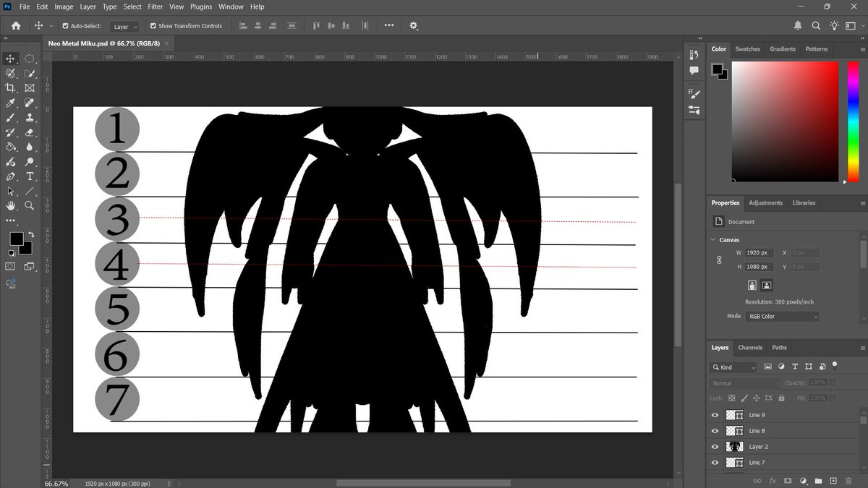Click align and distribute more options
Viewport: 868px width, 488px height.
pyautogui.click(x=389, y=26)
